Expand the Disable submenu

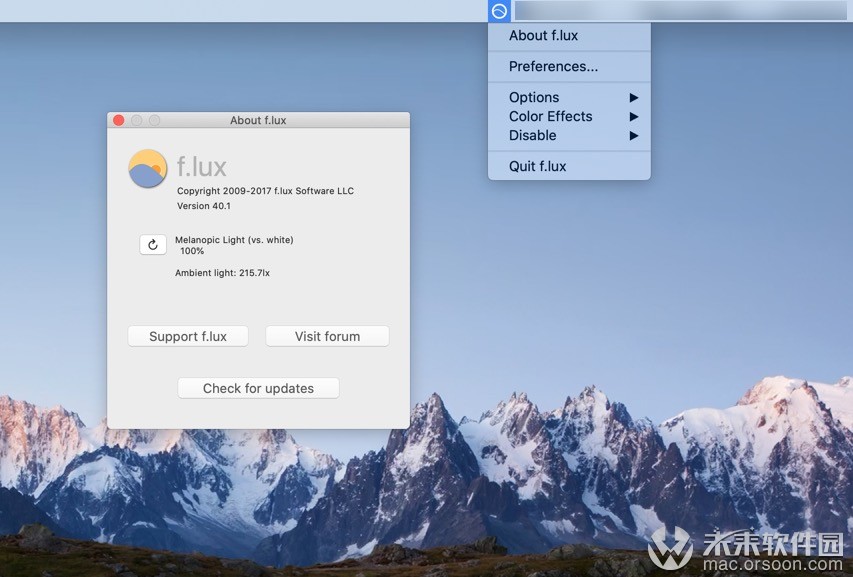coord(531,135)
